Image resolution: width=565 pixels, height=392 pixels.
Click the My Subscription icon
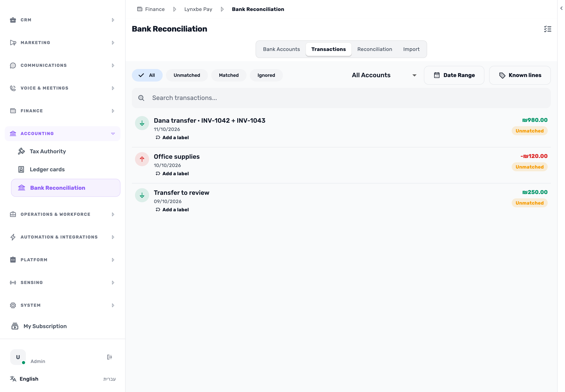coord(15,326)
